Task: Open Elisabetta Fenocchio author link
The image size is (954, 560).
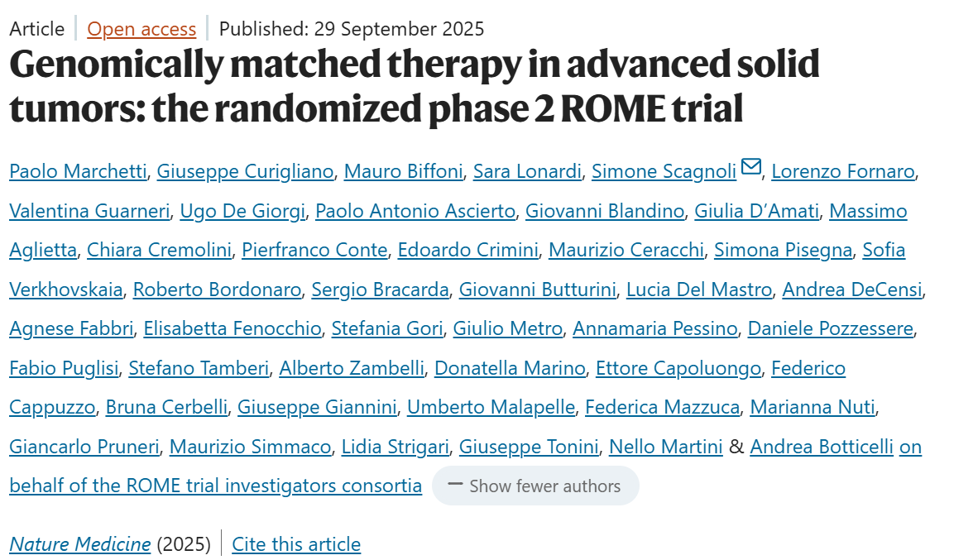Action: pos(233,328)
